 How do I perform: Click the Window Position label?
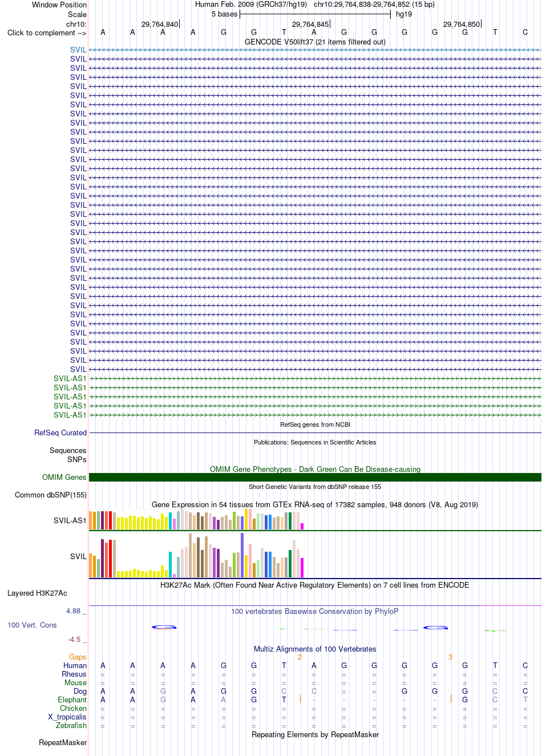pyautogui.click(x=59, y=5)
